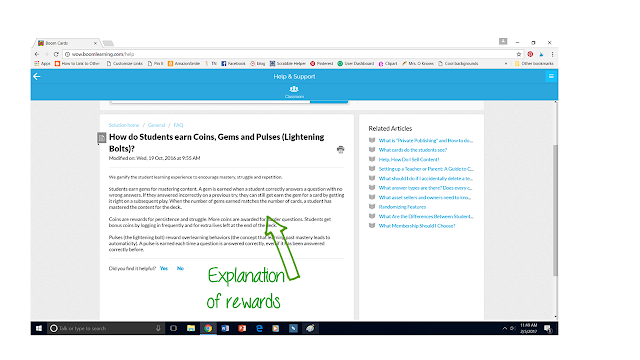640x360 pixels.
Task: Open Word from the taskbar
Action: 225,328
